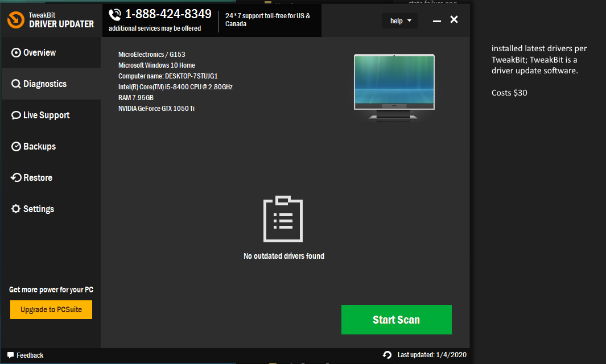
Task: Start a driver scan
Action: point(397,320)
